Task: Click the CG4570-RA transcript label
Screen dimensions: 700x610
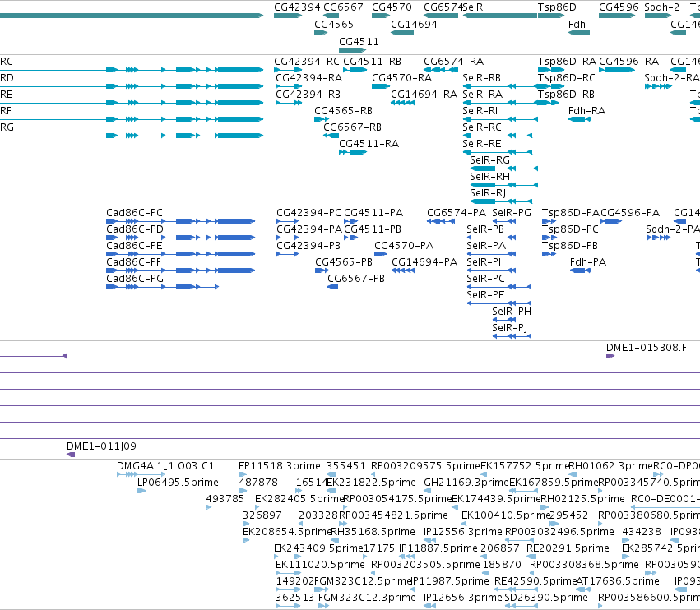Action: [x=401, y=78]
